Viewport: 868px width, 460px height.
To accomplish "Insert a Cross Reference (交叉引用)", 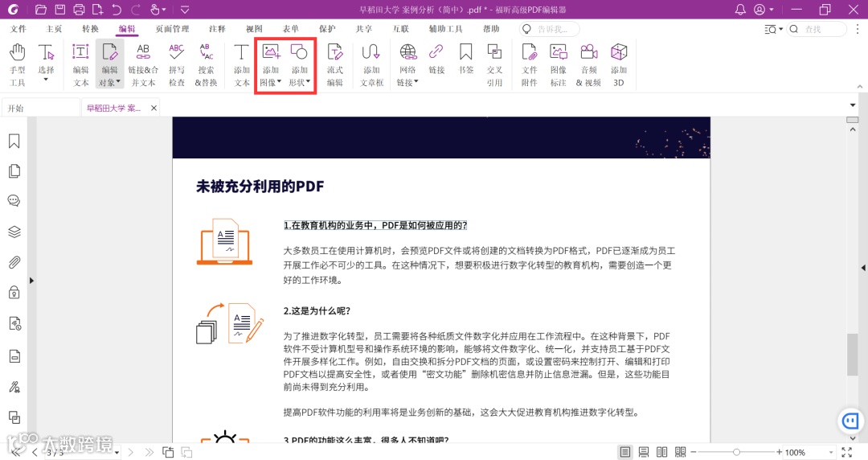I will (494, 65).
